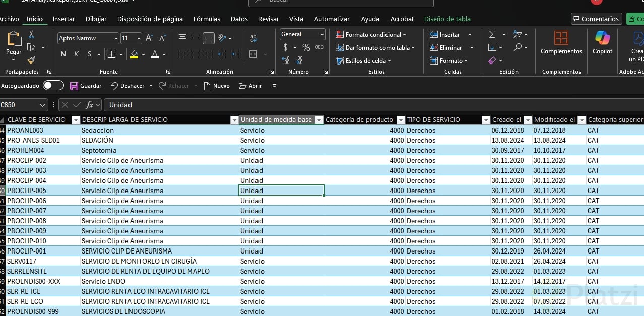Click the Comentarios button
Viewport: 644px width, 316px height.
596,19
